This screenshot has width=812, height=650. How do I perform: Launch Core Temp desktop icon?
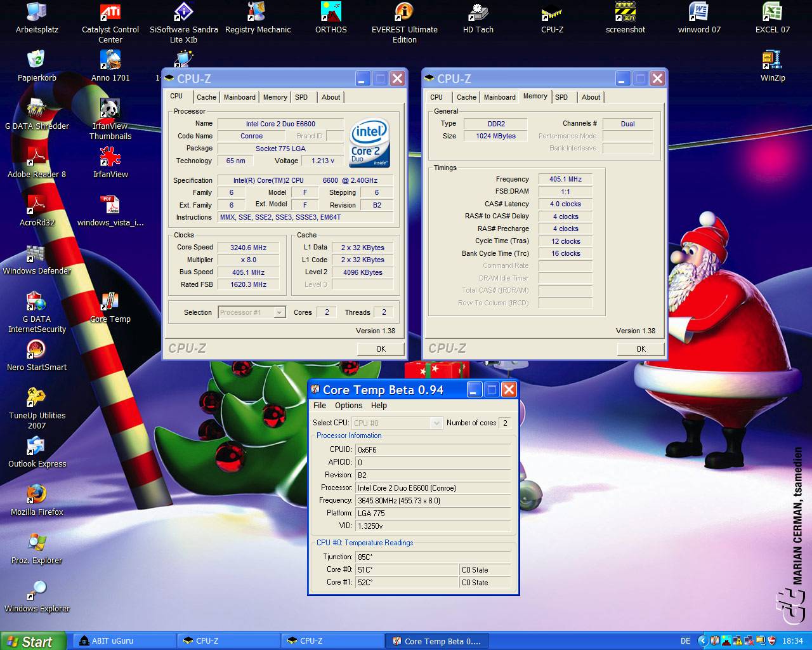tap(110, 308)
